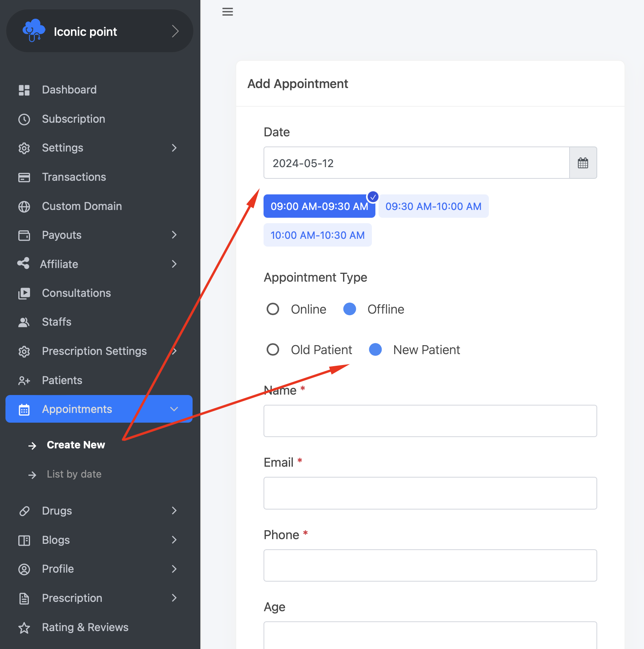Click the Consultations video icon
This screenshot has width=644, height=649.
click(x=24, y=293)
